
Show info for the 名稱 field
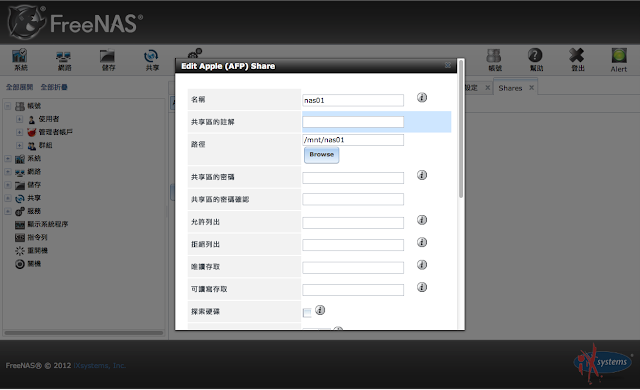pyautogui.click(x=422, y=98)
